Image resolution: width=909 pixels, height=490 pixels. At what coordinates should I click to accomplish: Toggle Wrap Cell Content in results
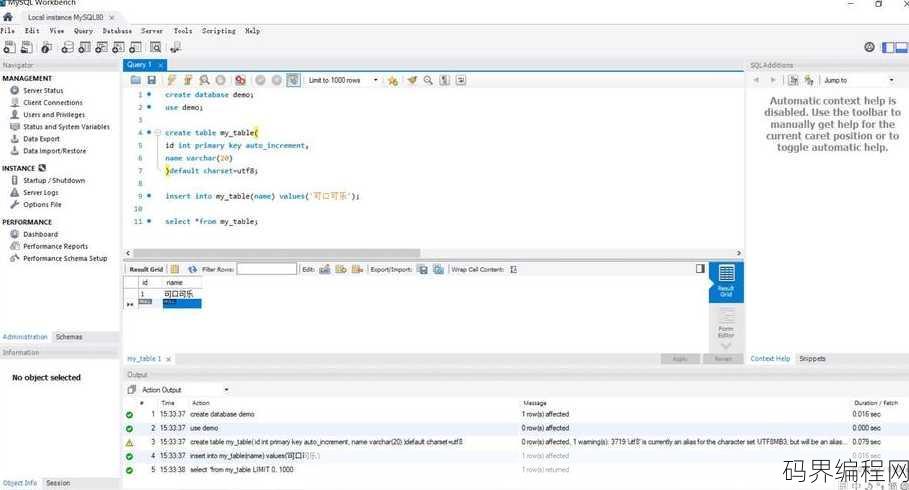(x=514, y=269)
